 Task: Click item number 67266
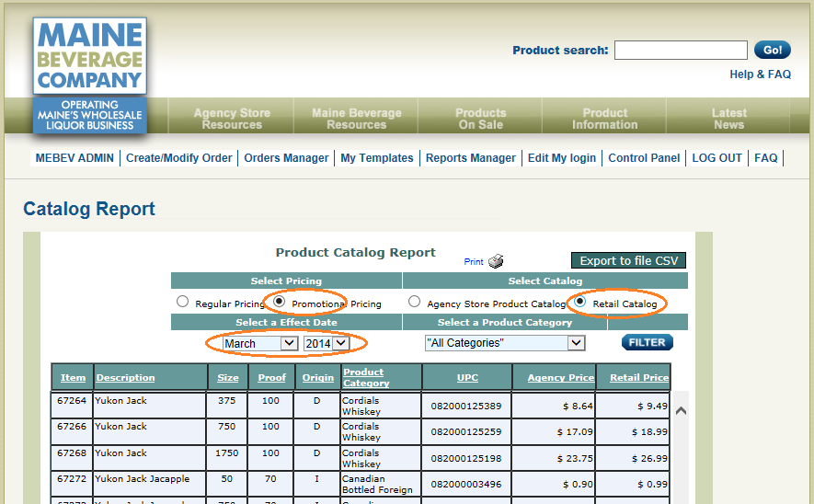pos(72,426)
